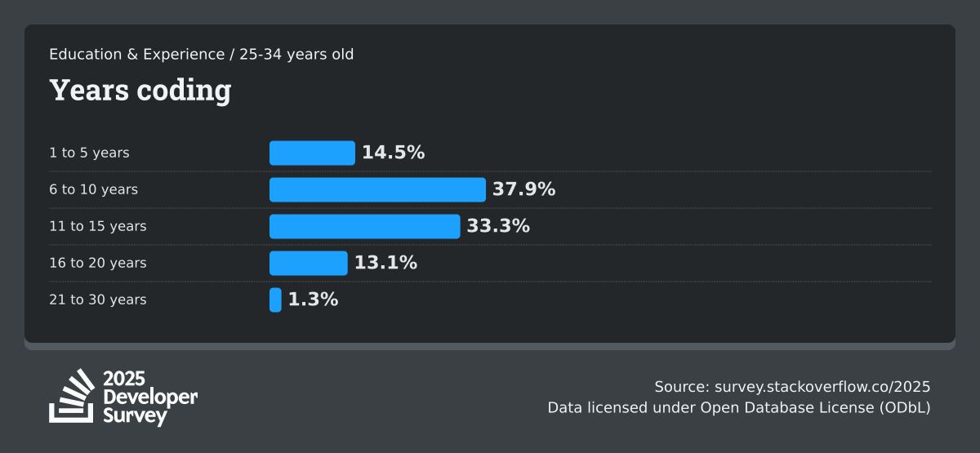The image size is (980, 453).
Task: Click the Years coding heading
Action: point(140,90)
